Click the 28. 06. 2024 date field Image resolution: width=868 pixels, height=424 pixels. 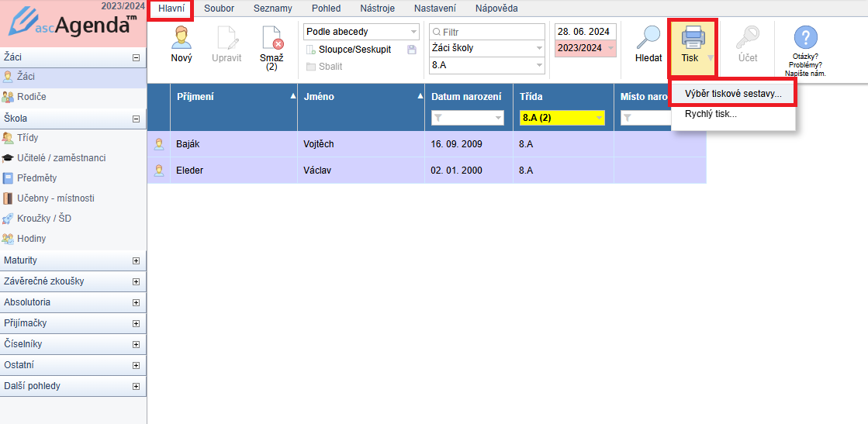tap(585, 32)
